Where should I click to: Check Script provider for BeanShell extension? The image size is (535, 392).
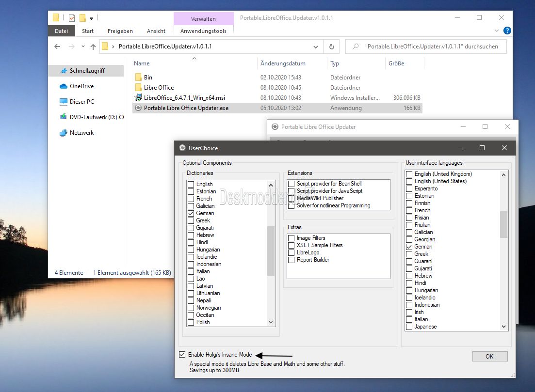pyautogui.click(x=292, y=184)
